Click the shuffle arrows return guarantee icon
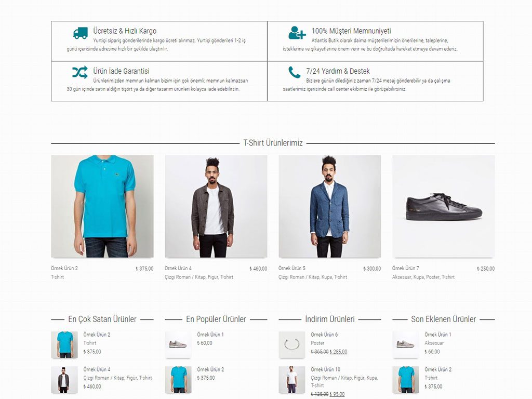532x399 pixels. [80, 72]
